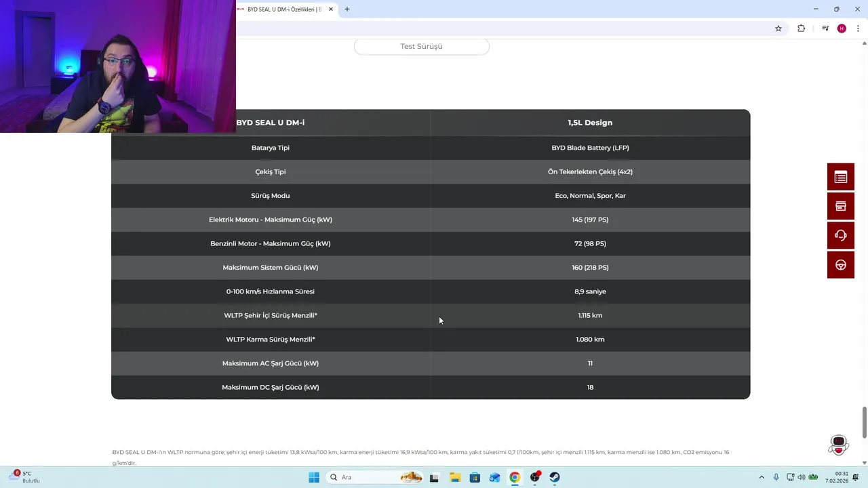Click the 1.115 km value
Screen dimensions: 868x488
point(590,315)
